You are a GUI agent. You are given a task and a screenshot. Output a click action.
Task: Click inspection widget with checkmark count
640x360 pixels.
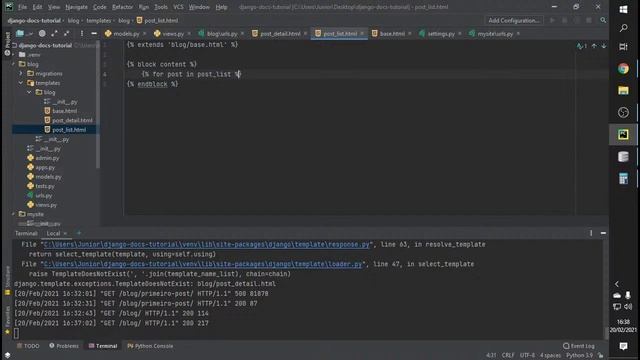point(582,46)
